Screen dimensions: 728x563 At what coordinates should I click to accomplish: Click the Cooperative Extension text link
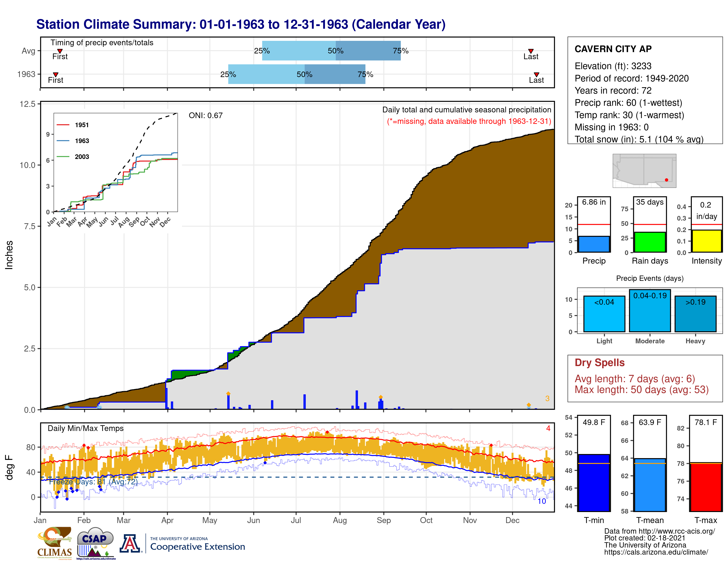tap(197, 547)
